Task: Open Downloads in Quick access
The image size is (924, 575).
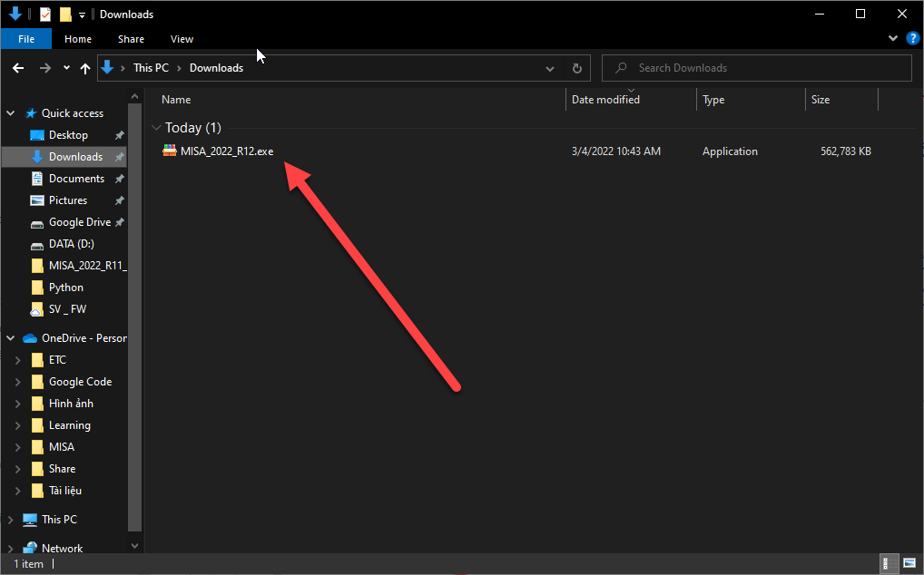Action: click(x=75, y=157)
